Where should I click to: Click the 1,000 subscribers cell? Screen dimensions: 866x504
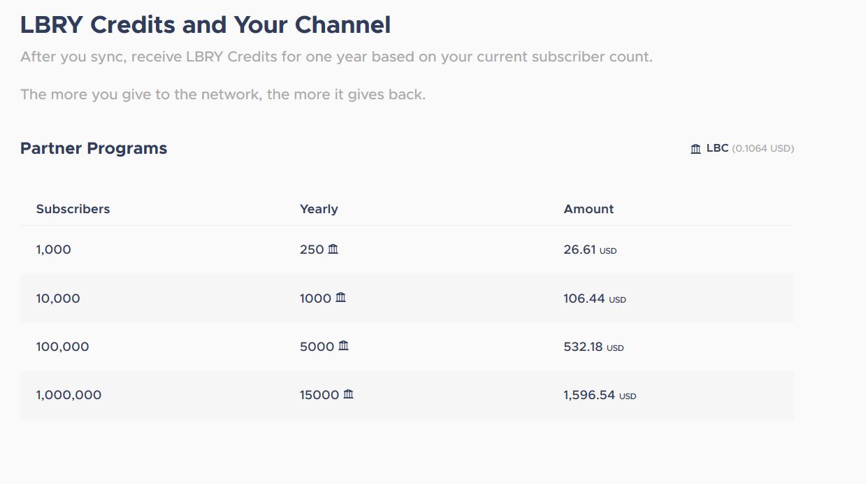click(x=54, y=250)
